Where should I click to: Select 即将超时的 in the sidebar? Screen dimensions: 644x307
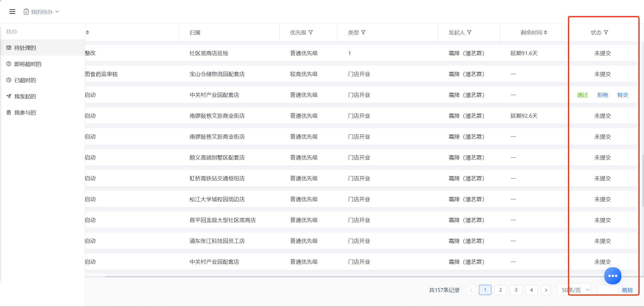[x=42, y=64]
